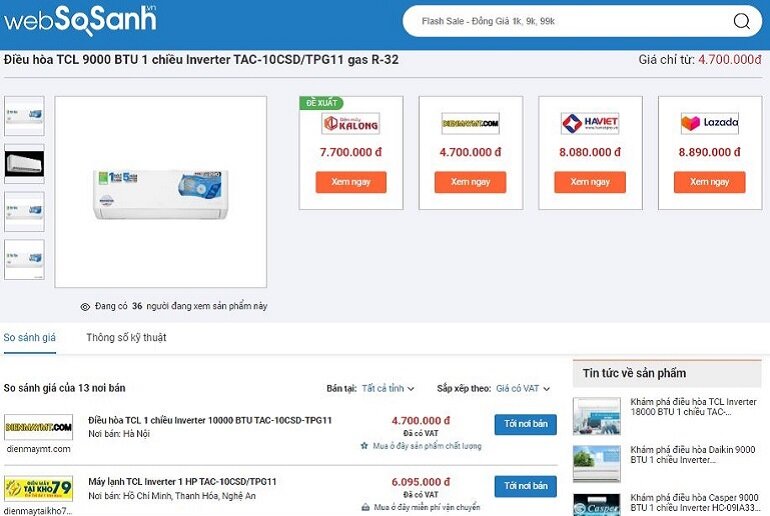
Task: Click the ĐỀ XUẤT badge on Kalong card
Action: [321, 103]
